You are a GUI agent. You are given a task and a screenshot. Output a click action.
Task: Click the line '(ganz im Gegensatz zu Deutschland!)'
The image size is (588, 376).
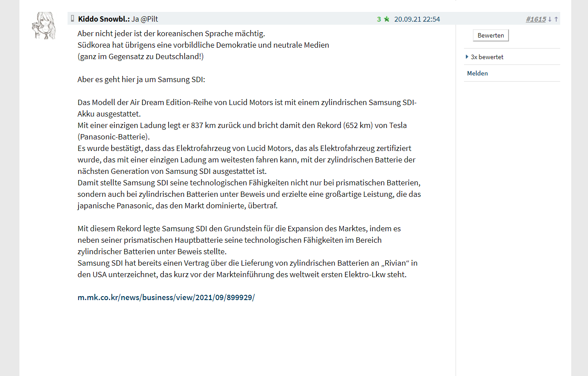pyautogui.click(x=140, y=56)
